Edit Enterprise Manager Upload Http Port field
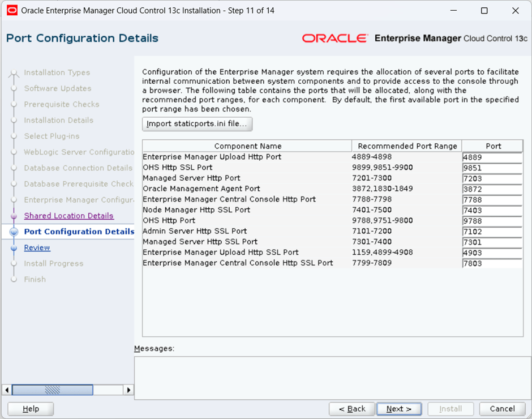532x419 pixels. [x=491, y=157]
